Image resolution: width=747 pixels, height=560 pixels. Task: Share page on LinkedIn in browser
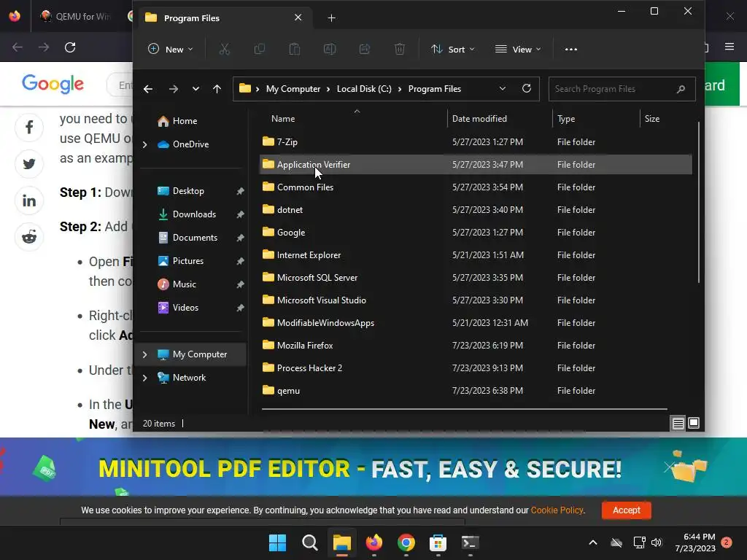click(x=29, y=201)
